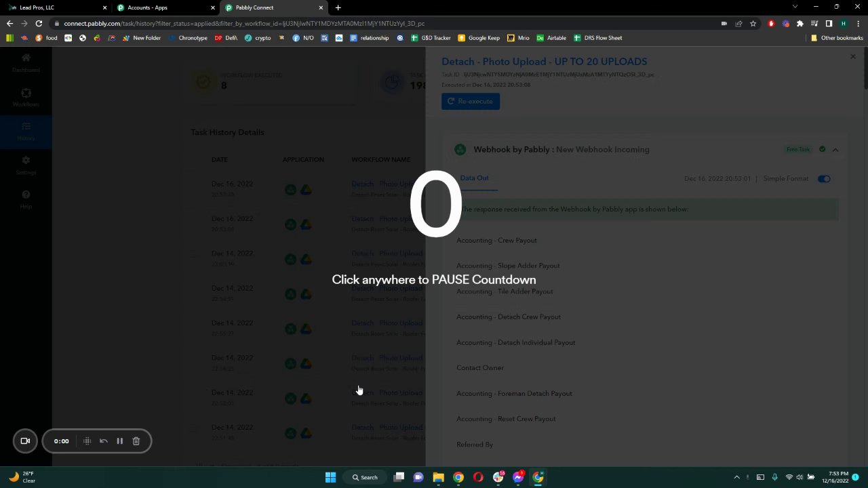Click the Referred By field
868x488 pixels.
(475, 445)
